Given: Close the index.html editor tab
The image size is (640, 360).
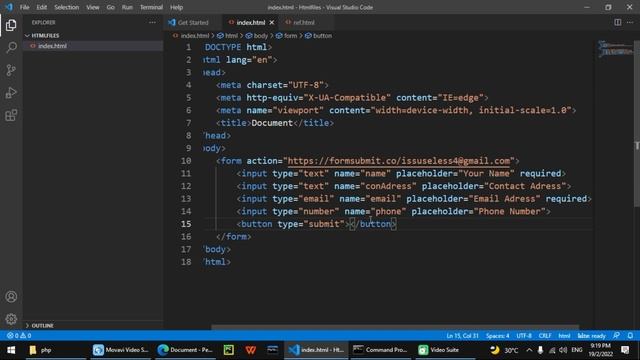Looking at the screenshot, I should (272, 22).
